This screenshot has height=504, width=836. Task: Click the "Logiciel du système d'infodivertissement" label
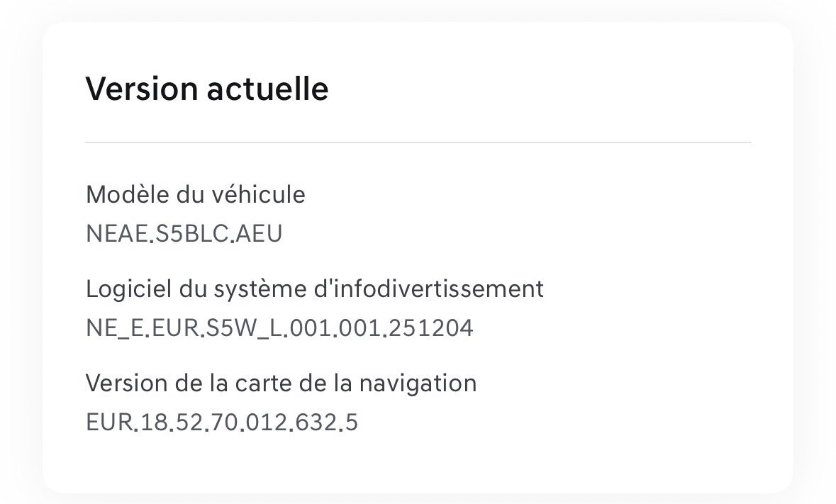point(314,289)
